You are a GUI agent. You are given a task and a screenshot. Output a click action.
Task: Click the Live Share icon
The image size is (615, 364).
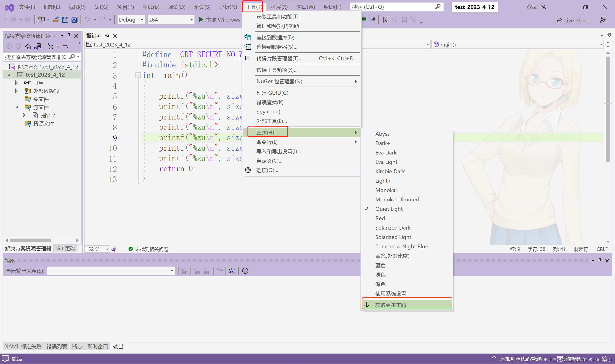coord(559,20)
